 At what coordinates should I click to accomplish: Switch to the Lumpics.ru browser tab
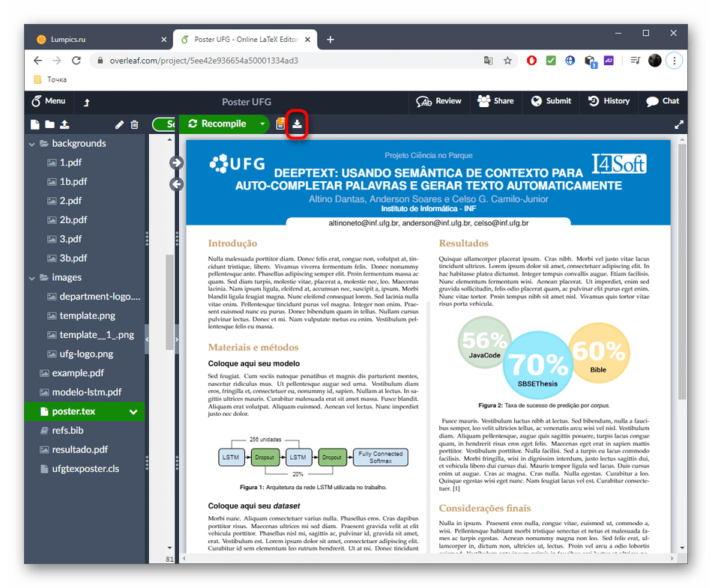click(x=97, y=40)
